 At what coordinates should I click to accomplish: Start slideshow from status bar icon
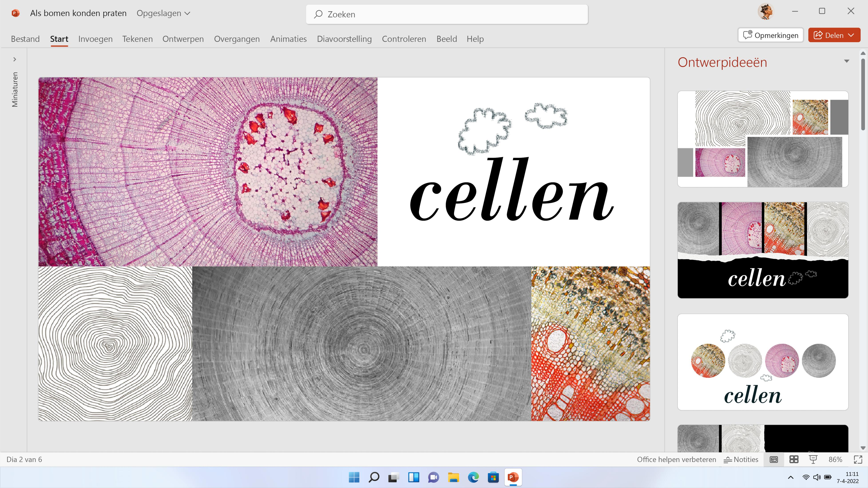(813, 459)
